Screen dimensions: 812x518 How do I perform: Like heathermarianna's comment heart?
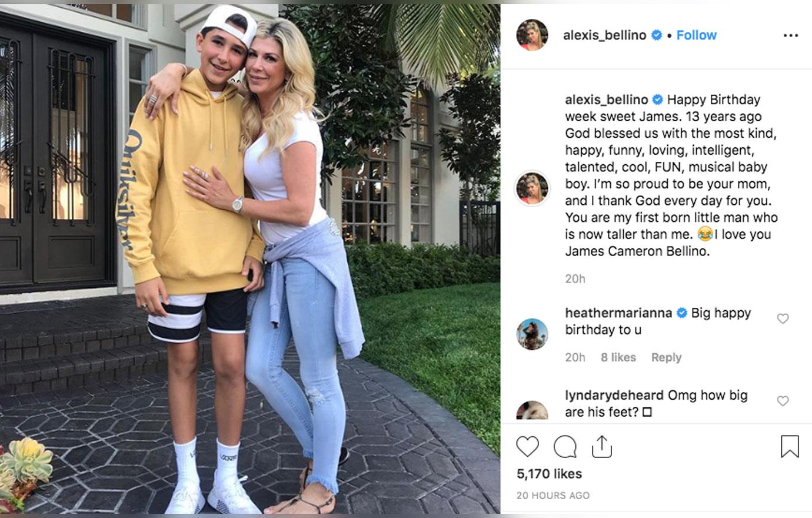tap(783, 318)
